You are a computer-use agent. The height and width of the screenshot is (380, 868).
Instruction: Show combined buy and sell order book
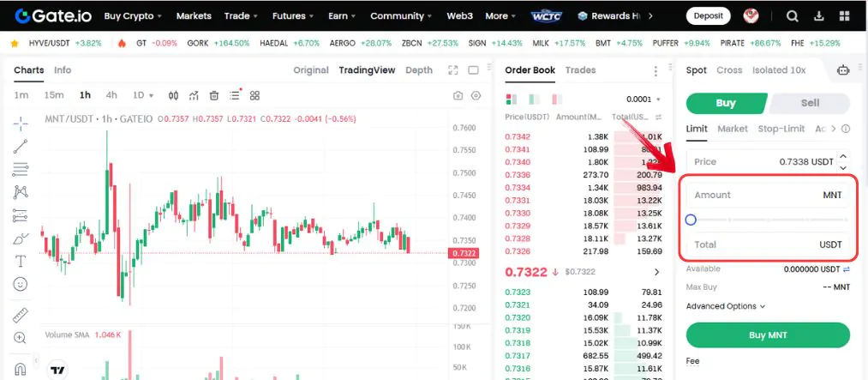[512, 100]
